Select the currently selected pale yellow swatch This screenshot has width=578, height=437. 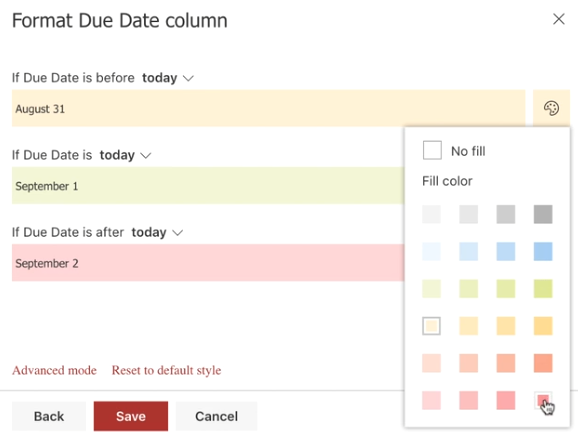[x=431, y=326]
